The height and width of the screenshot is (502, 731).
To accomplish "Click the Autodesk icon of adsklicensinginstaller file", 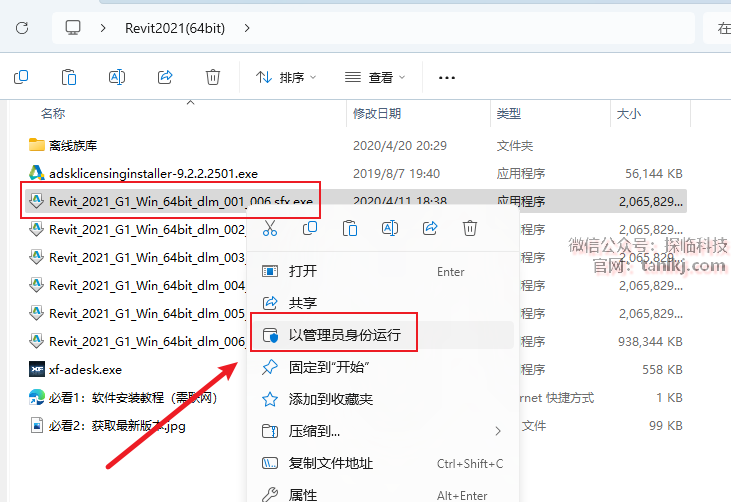I will tap(37, 173).
